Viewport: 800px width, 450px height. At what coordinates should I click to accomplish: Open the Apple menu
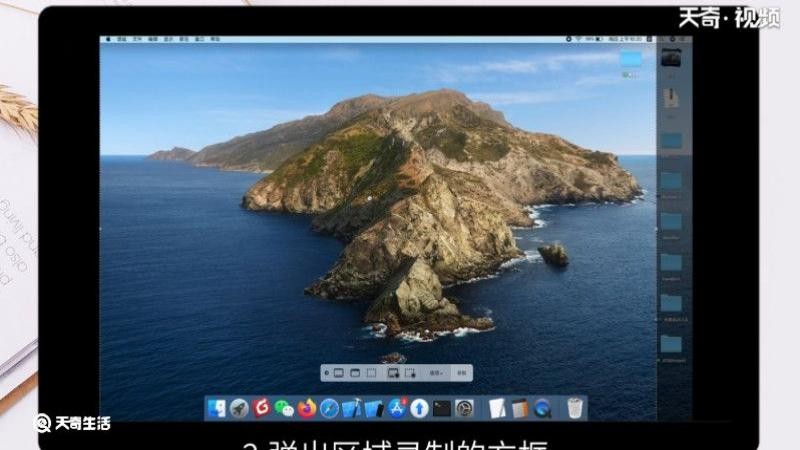[108, 39]
